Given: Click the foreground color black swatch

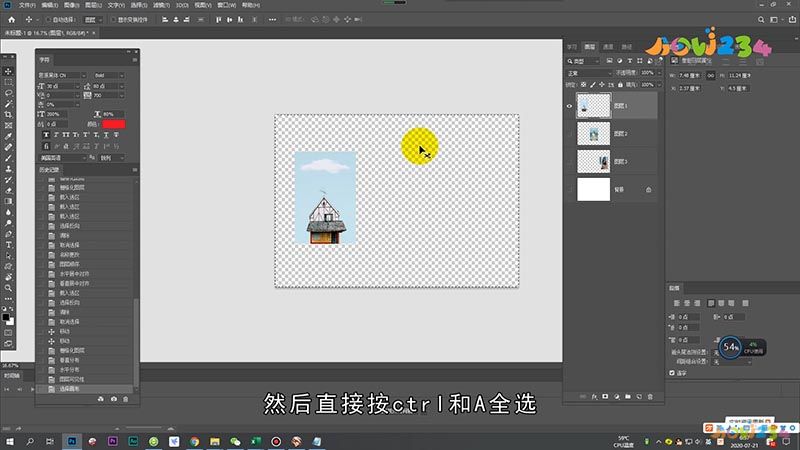Looking at the screenshot, I should [x=6, y=317].
